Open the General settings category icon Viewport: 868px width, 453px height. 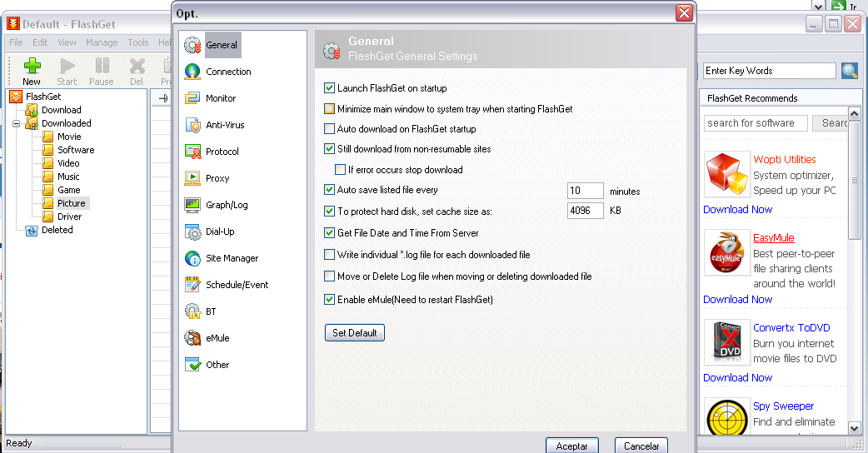(192, 45)
